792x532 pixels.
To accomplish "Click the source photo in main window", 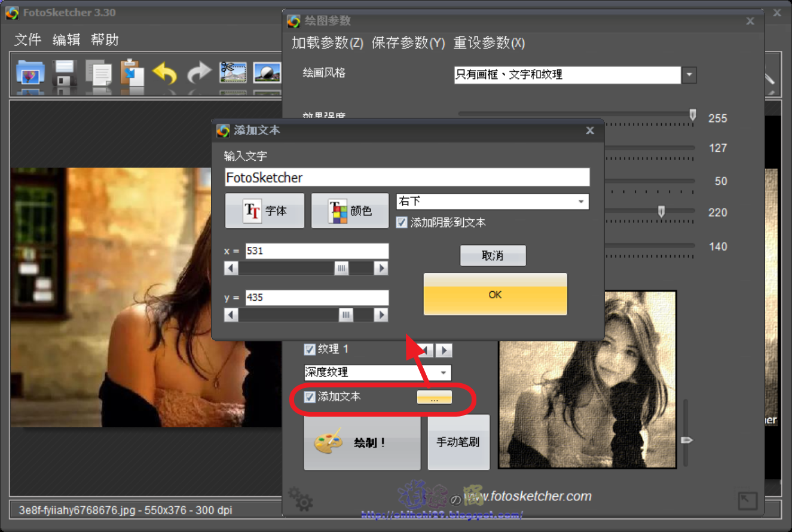I will click(x=146, y=297).
